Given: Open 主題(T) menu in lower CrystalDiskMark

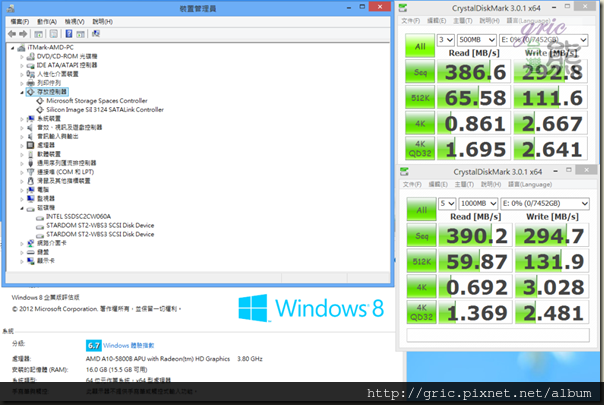Looking at the screenshot, I should (x=464, y=185).
